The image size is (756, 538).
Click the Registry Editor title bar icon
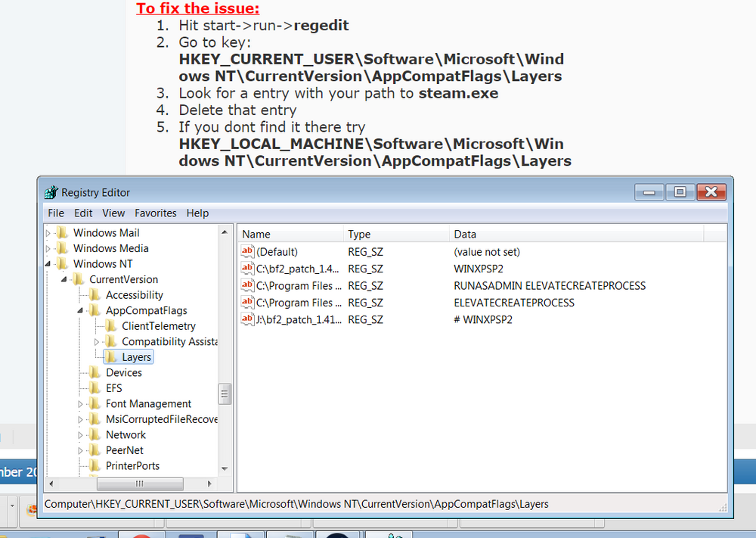coord(51,192)
